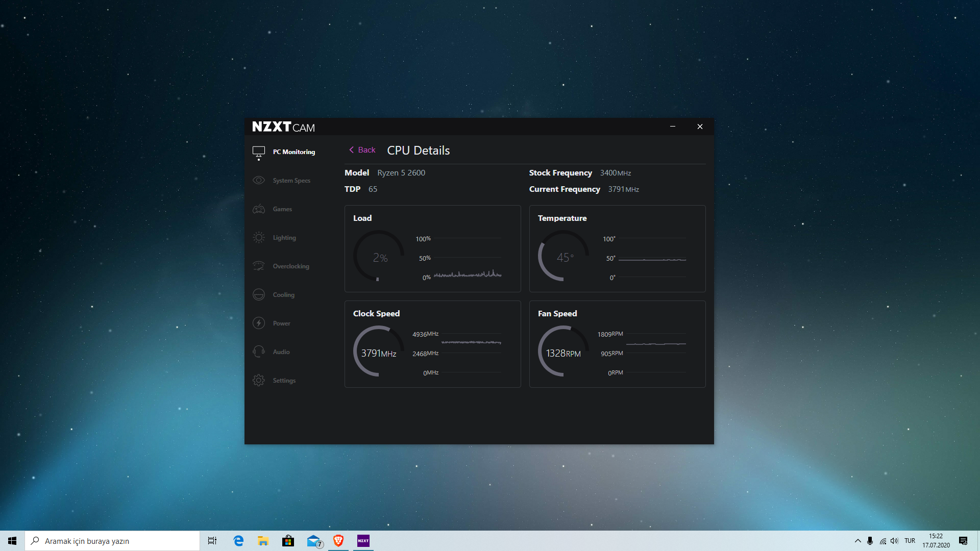This screenshot has width=980, height=551.
Task: Click the Stock Frequency 3400MHz value
Action: point(616,173)
